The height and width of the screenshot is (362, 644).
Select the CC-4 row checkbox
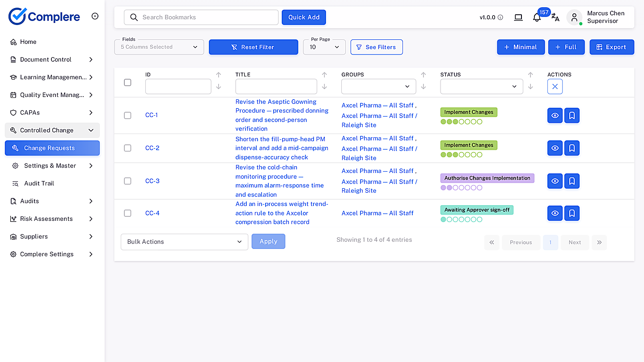pos(127,213)
